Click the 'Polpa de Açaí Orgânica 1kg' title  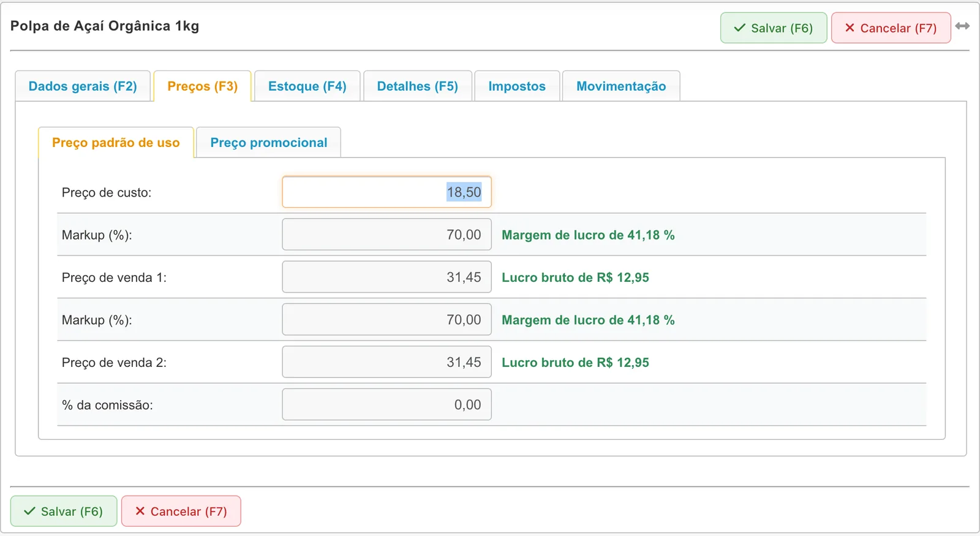(105, 26)
